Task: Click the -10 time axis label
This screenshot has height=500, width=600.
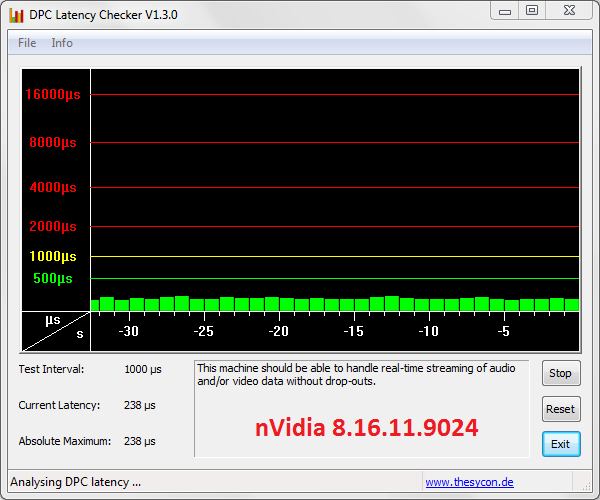Action: point(429,331)
